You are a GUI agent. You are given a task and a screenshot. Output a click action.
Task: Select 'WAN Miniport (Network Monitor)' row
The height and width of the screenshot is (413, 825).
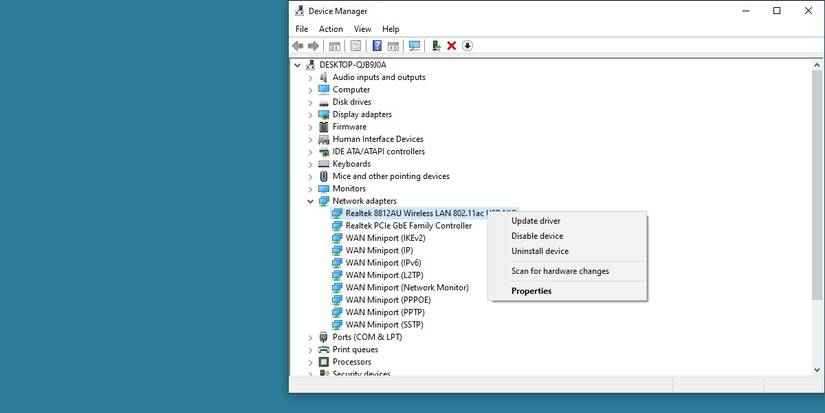click(x=407, y=288)
